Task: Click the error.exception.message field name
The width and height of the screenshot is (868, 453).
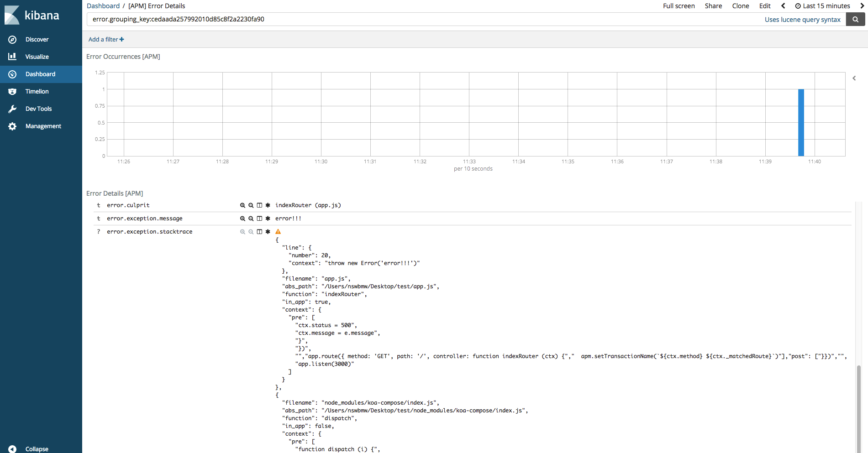Action: click(x=145, y=219)
